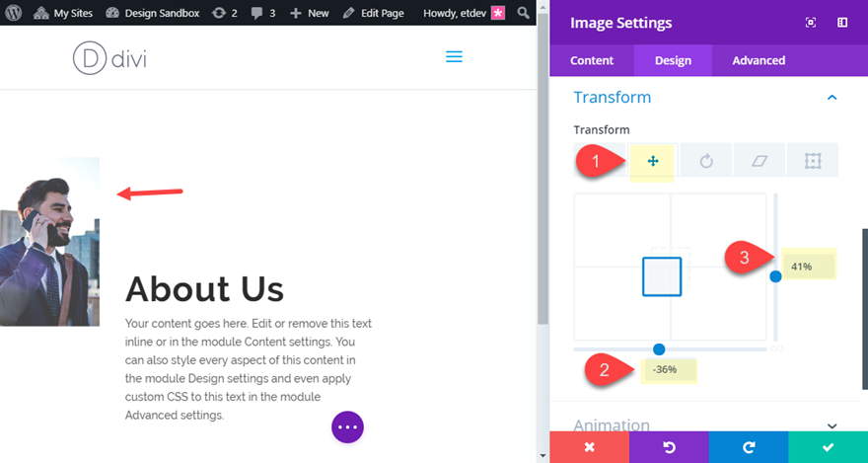This screenshot has width=868, height=463.
Task: Select the Transform Skew icon
Action: coord(760,161)
